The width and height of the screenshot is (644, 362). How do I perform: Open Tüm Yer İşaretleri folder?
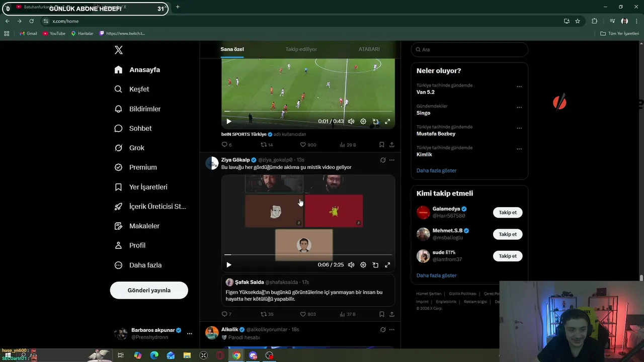point(620,33)
